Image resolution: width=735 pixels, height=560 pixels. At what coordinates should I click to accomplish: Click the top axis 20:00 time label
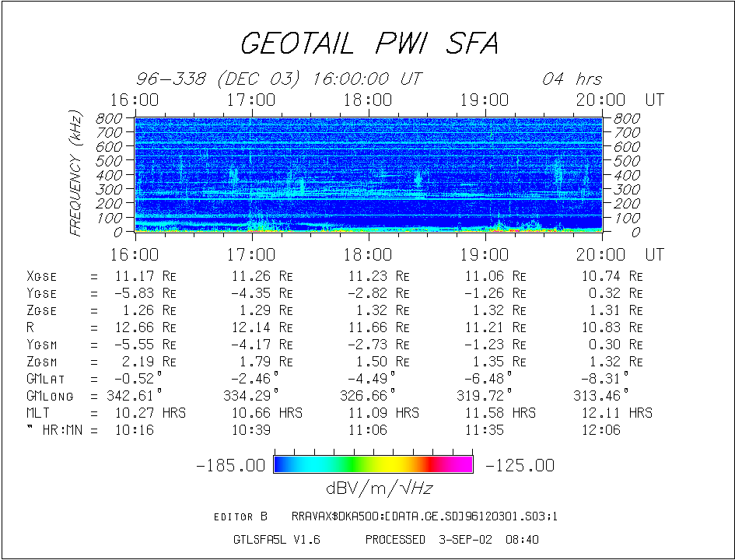click(x=601, y=100)
